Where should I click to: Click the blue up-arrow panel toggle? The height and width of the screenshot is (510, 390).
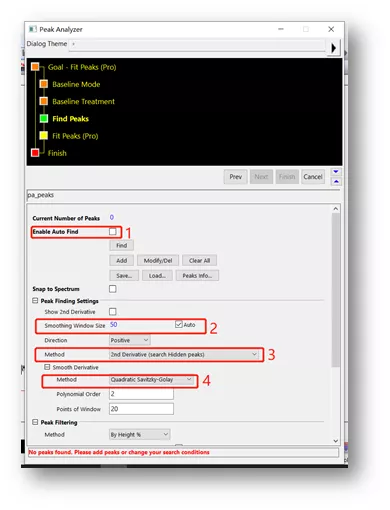click(336, 182)
